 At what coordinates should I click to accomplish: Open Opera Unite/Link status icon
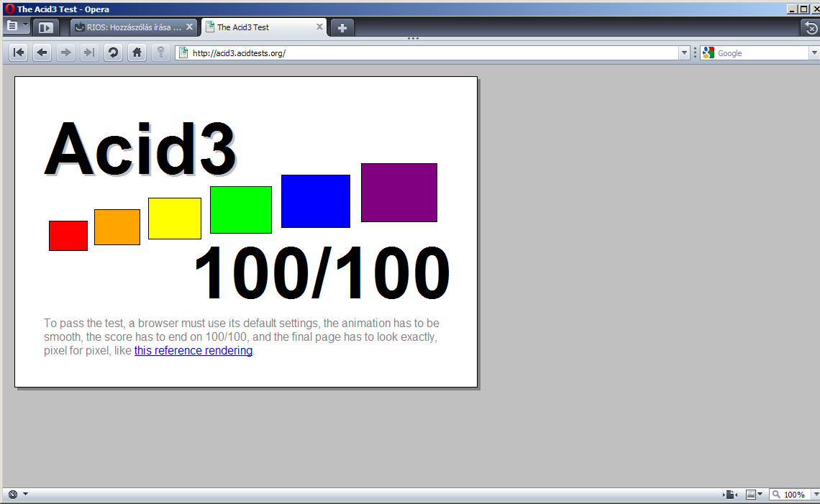13,494
